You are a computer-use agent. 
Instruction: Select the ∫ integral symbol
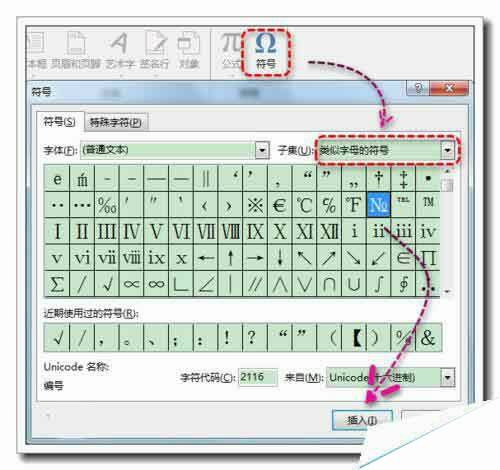click(x=378, y=284)
